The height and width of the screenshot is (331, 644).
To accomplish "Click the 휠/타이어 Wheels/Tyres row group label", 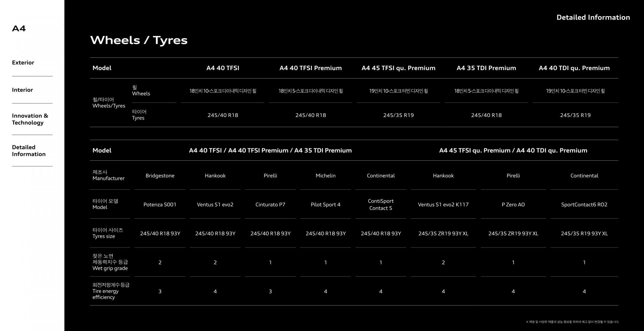I will 109,103.
